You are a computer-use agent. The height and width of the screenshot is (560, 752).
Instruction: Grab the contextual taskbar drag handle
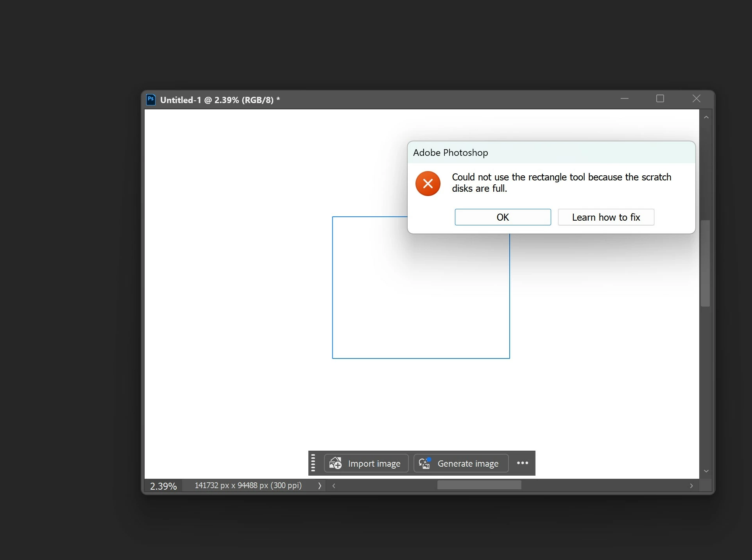[313, 463]
